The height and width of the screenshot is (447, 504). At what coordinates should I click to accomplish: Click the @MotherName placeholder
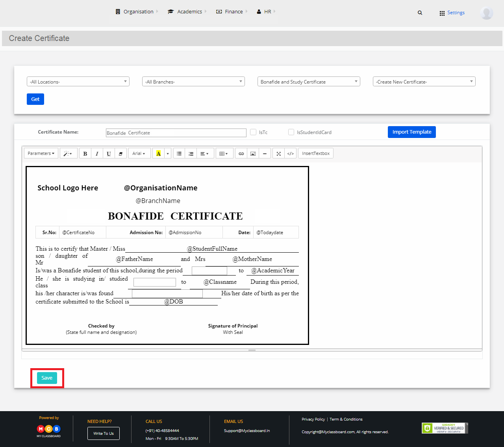coord(252,259)
